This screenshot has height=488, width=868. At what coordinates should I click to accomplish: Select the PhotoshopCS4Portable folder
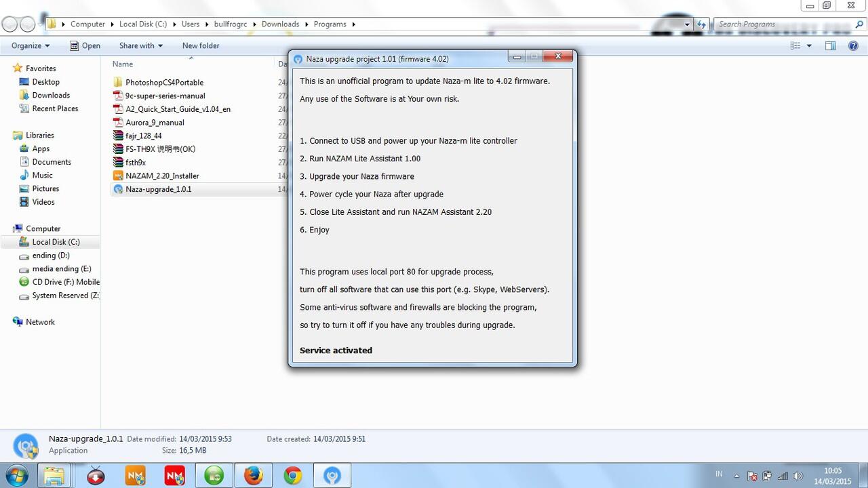pyautogui.click(x=164, y=83)
